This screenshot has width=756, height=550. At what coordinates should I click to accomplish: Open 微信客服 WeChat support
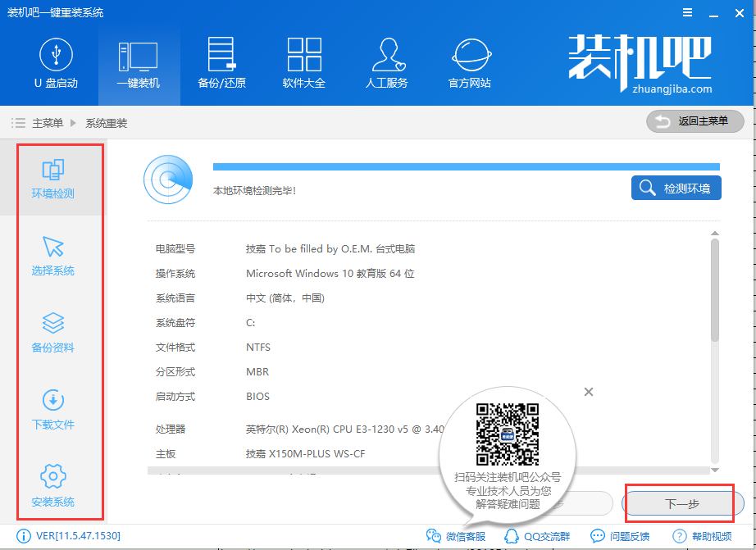456,536
